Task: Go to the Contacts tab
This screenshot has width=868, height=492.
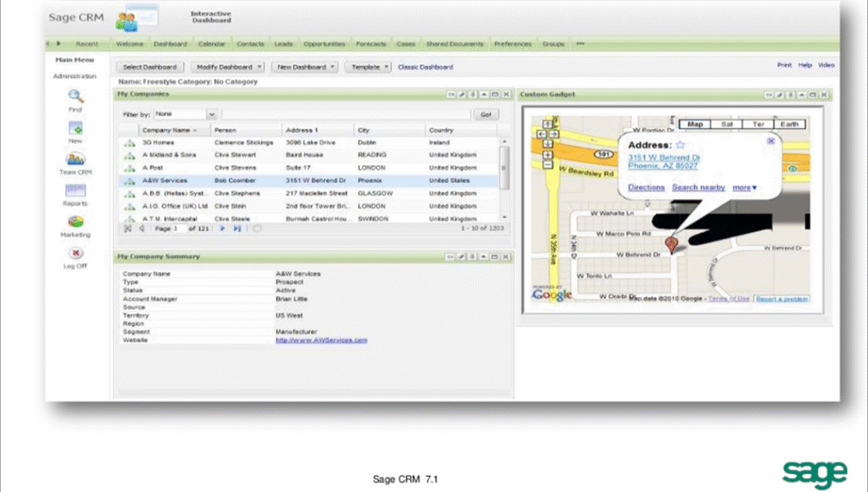Action: (250, 44)
